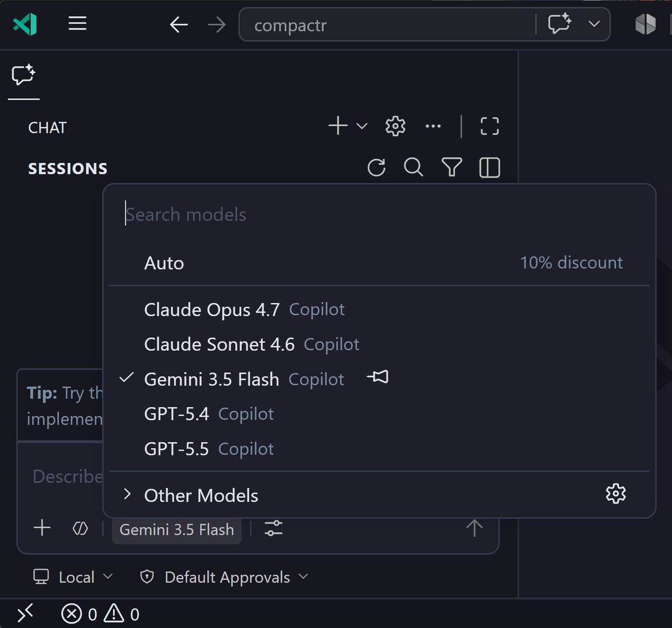Refresh the sessions list
Screen dimensions: 672x628
coord(376,168)
